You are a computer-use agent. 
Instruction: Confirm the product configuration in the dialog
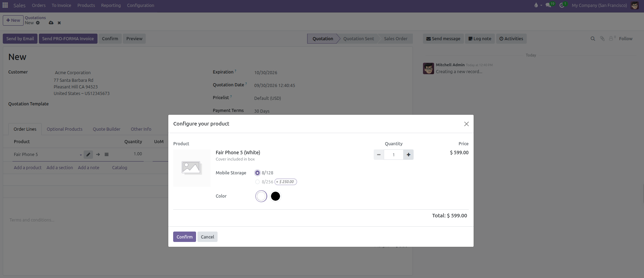click(185, 237)
